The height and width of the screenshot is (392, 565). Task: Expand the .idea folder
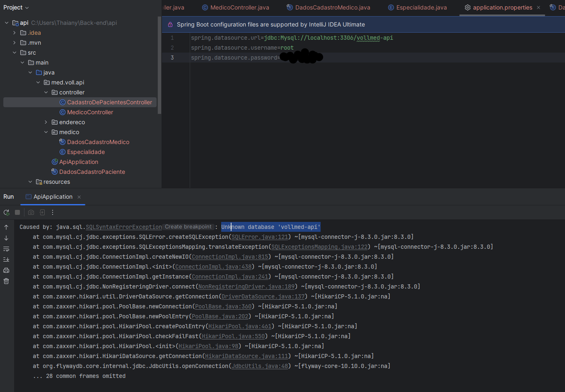[14, 33]
